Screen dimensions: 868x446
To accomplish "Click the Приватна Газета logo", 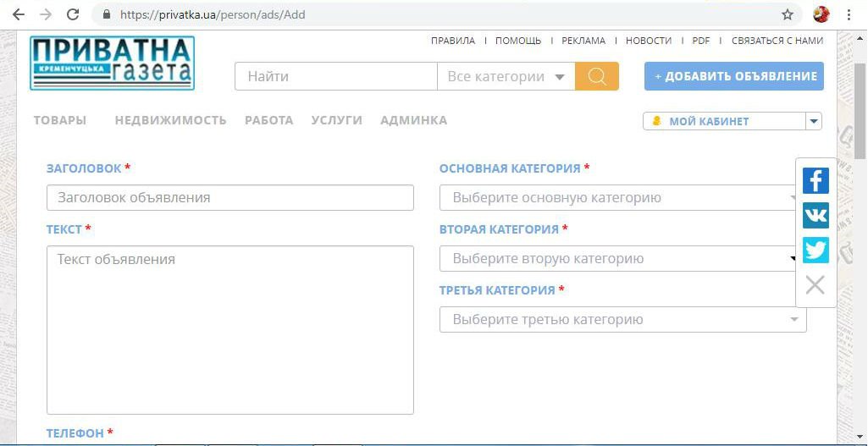I will click(112, 63).
